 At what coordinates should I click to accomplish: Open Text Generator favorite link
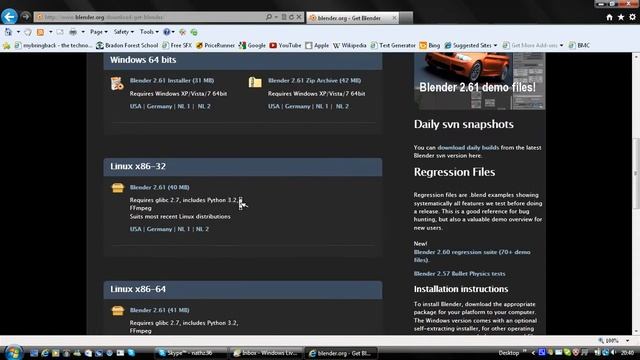click(393, 46)
